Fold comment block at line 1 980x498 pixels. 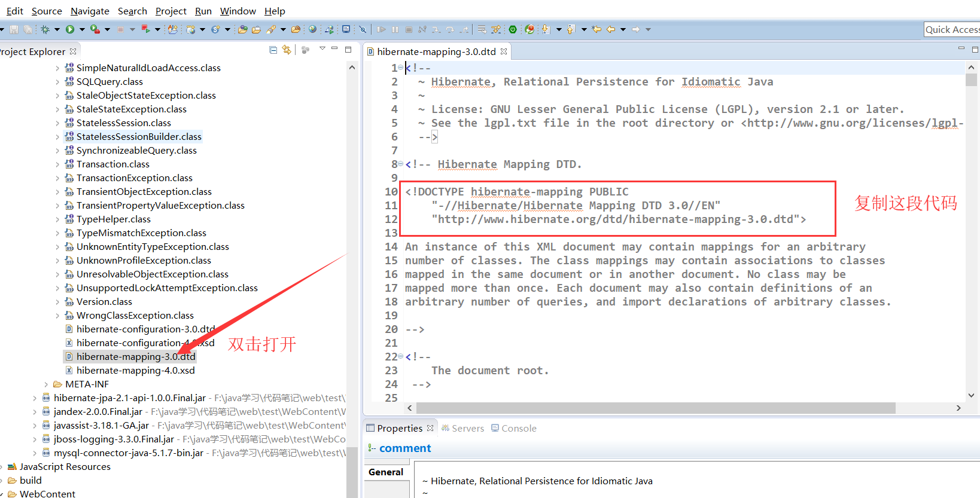pyautogui.click(x=401, y=68)
